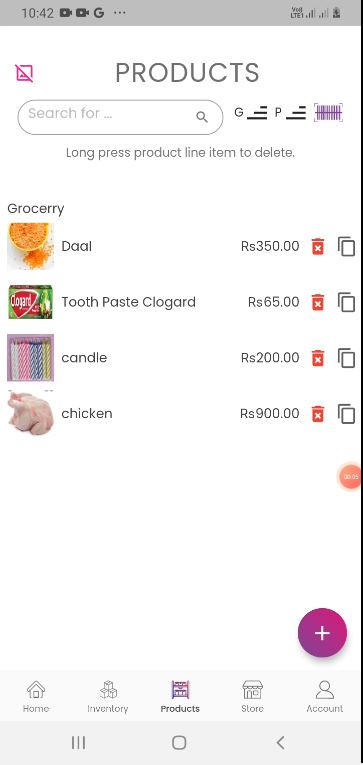Sort by product using P sort icon
This screenshot has width=363, height=765.
290,113
